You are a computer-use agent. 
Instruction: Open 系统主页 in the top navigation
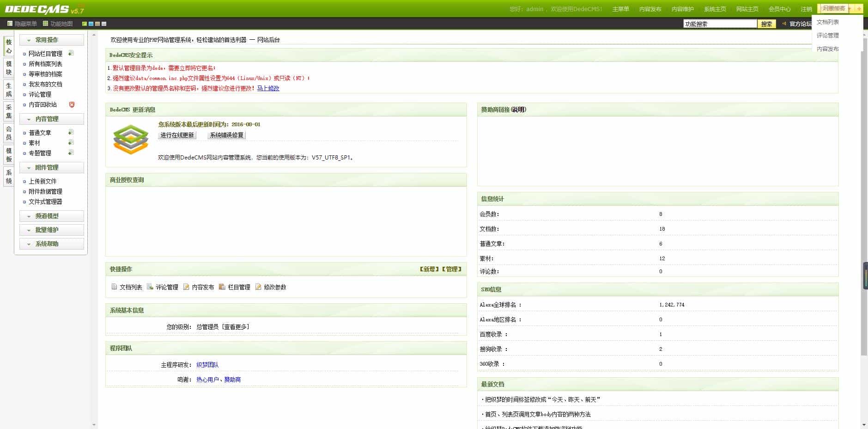(x=715, y=9)
